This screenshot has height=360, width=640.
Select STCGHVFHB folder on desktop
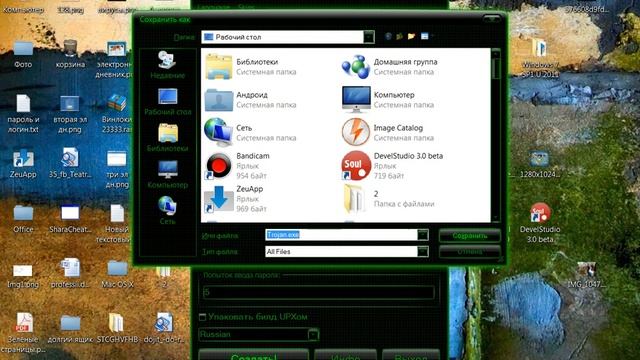[117, 329]
